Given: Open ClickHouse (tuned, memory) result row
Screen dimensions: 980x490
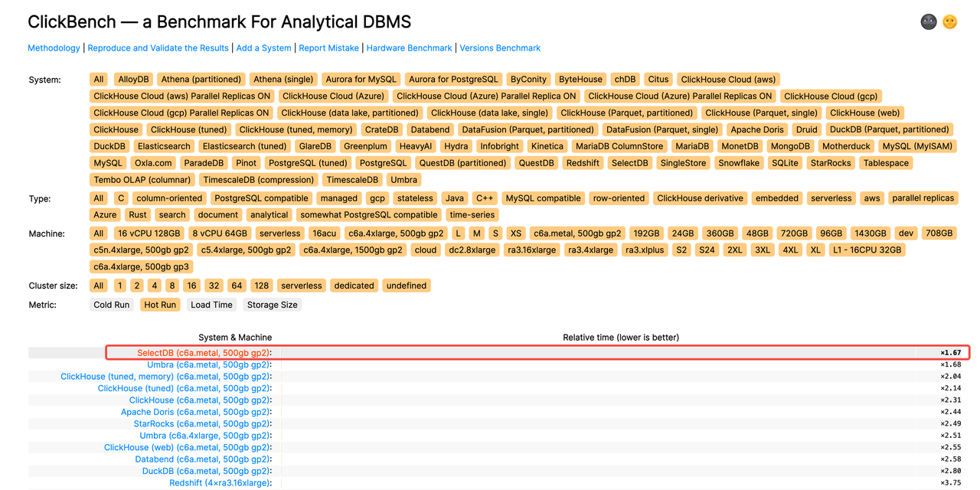Looking at the screenshot, I should [x=166, y=377].
